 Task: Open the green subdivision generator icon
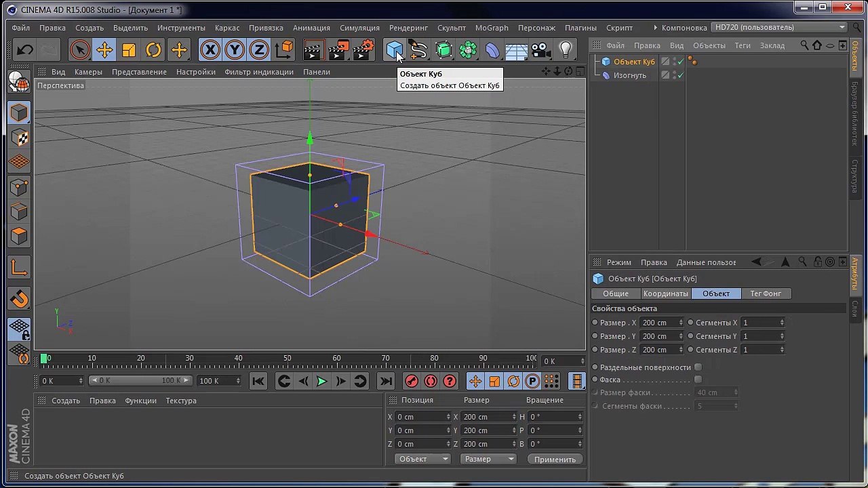pyautogui.click(x=443, y=49)
